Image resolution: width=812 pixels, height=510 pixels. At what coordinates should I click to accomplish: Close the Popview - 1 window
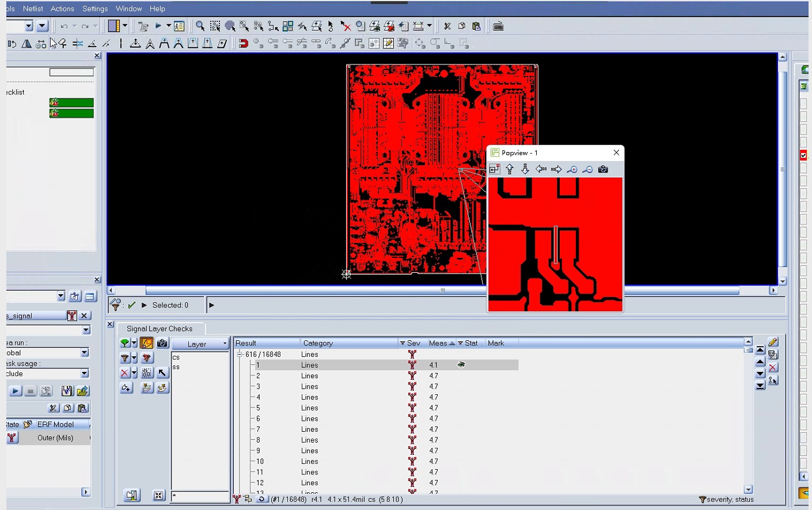616,153
